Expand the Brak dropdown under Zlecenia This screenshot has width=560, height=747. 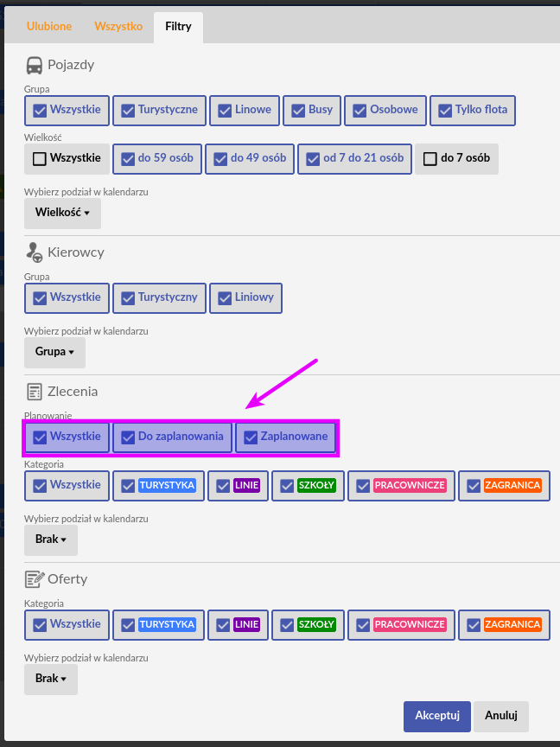pyautogui.click(x=50, y=539)
